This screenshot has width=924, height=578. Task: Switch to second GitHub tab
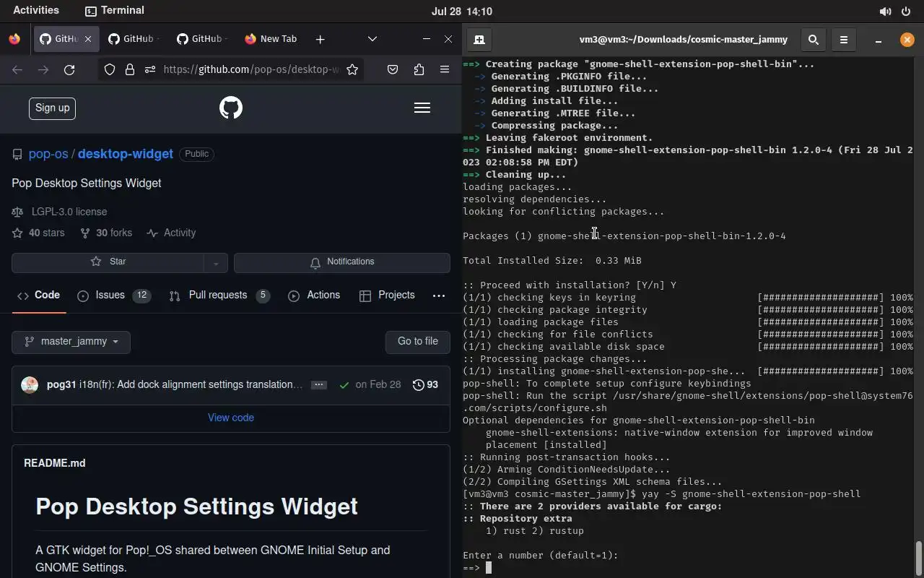[x=134, y=39]
